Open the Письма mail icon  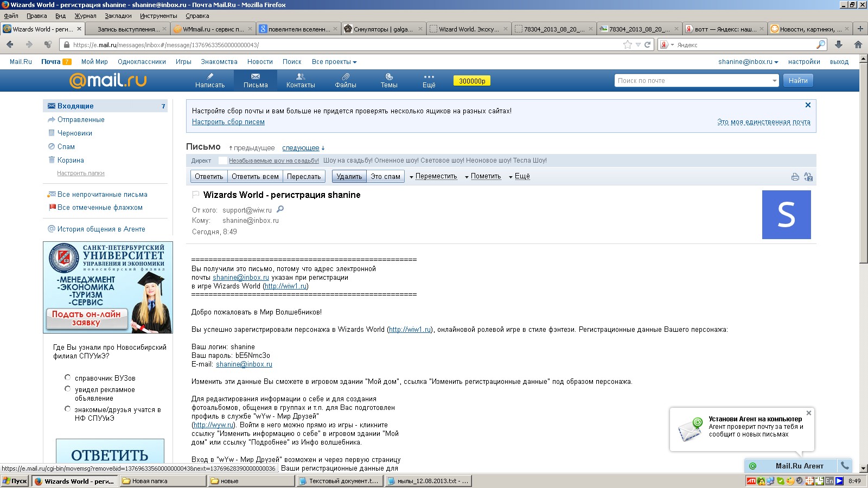point(256,76)
